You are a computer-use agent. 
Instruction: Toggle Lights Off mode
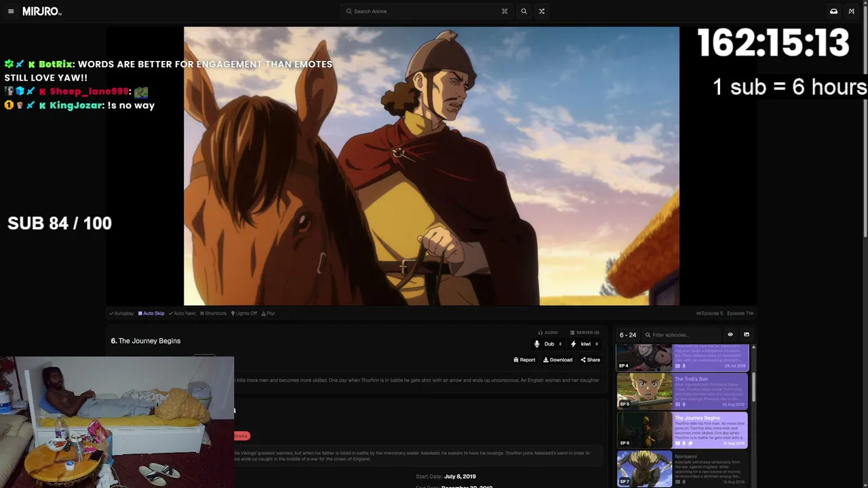pyautogui.click(x=244, y=313)
